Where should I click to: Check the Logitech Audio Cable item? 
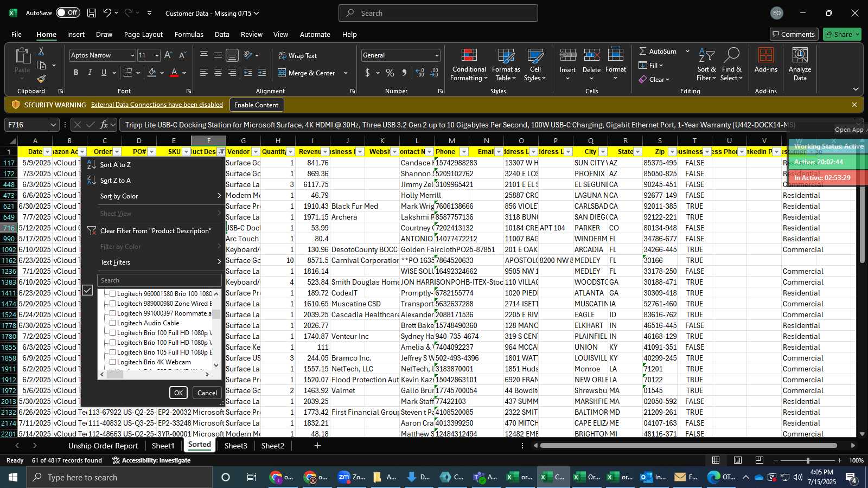(113, 323)
